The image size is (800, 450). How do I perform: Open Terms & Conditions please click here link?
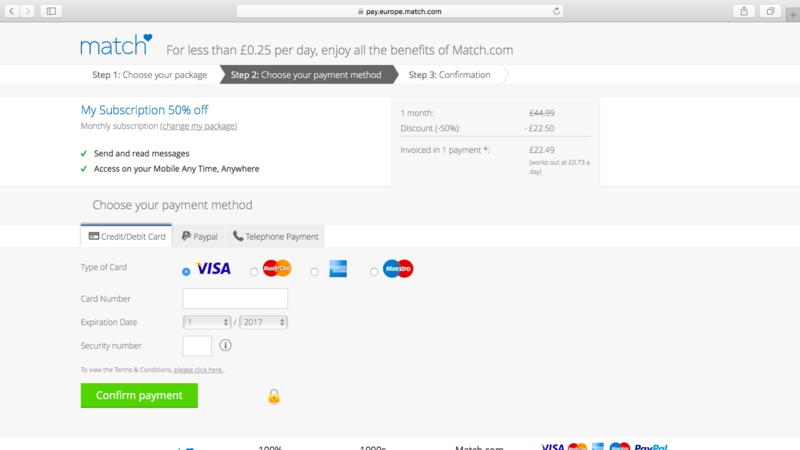[x=198, y=370]
